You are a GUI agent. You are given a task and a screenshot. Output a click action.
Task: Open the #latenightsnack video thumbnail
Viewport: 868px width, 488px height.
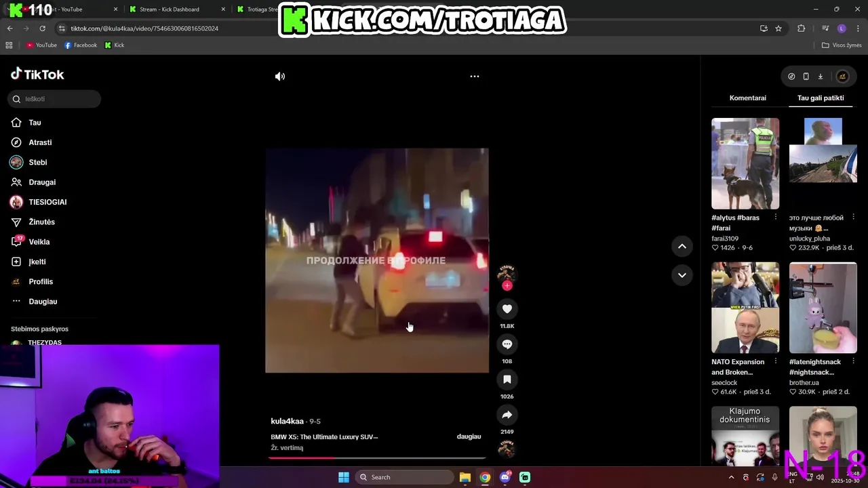click(823, 308)
